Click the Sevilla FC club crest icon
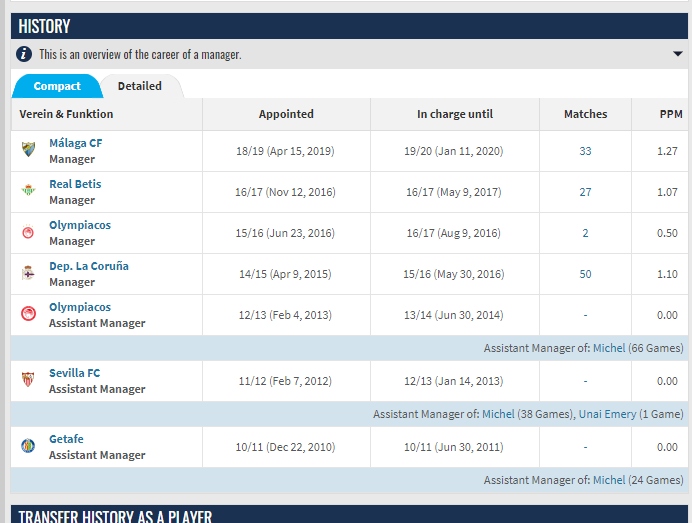Image resolution: width=692 pixels, height=523 pixels. tap(28, 379)
